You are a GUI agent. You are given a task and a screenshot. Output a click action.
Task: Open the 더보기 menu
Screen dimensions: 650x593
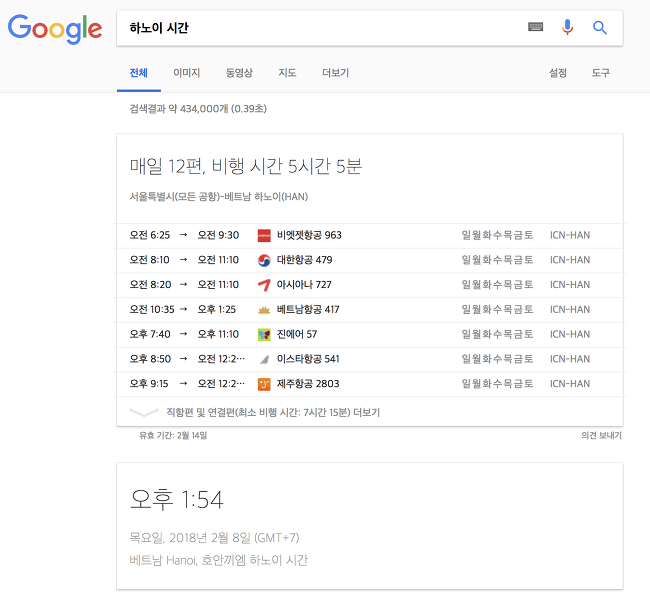335,73
